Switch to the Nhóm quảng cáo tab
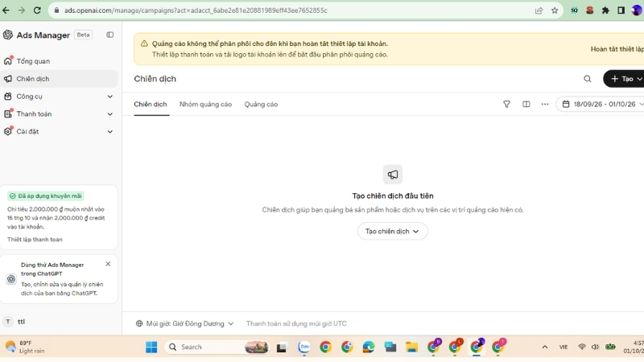644x362 pixels. (205, 105)
